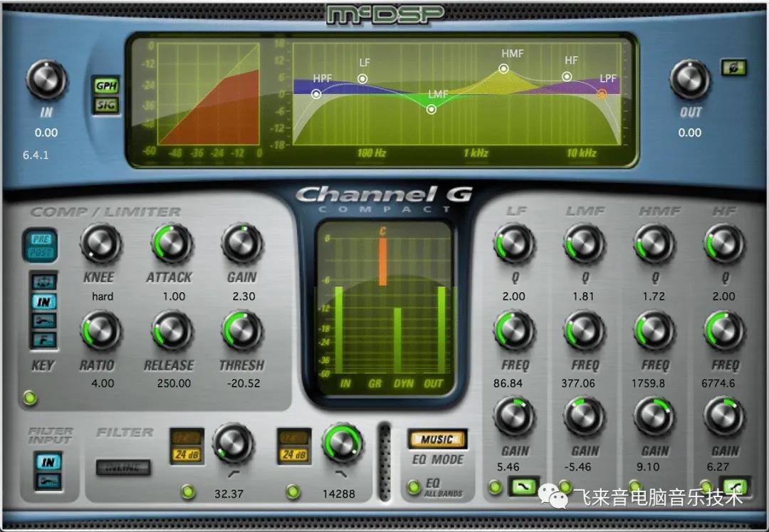Turn the LF band Q knob
This screenshot has height=532, width=769.
[x=514, y=244]
